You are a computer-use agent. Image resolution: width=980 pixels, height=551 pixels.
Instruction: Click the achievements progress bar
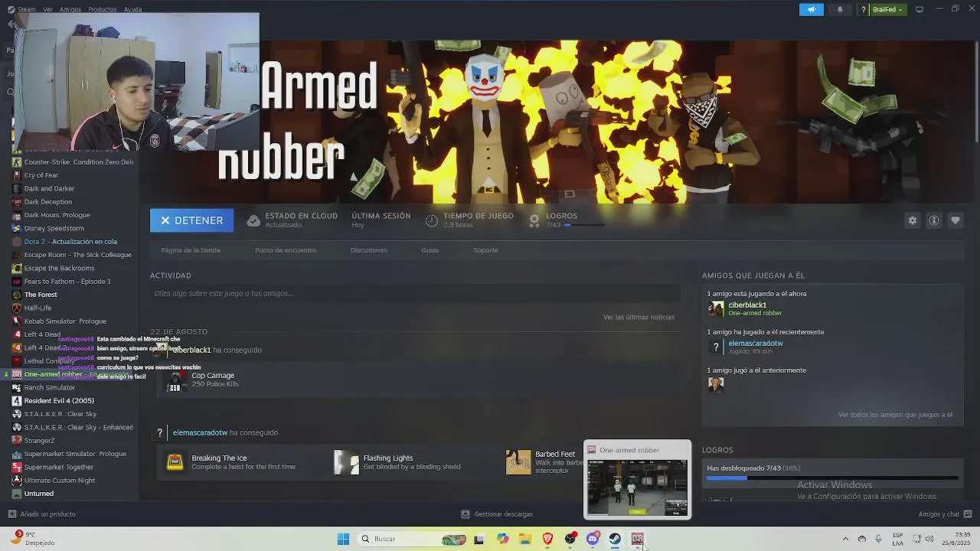[x=832, y=478]
